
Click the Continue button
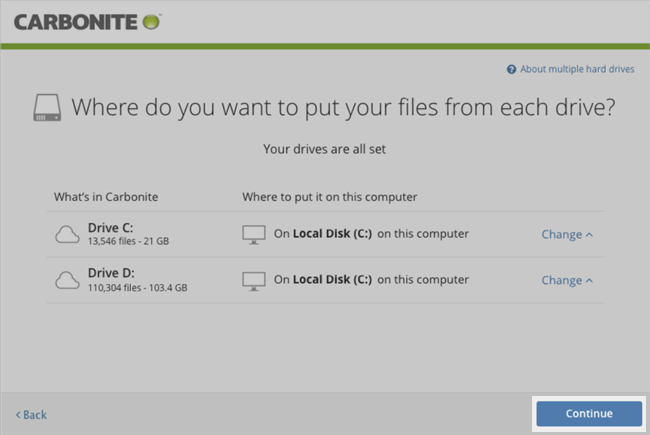pyautogui.click(x=589, y=413)
